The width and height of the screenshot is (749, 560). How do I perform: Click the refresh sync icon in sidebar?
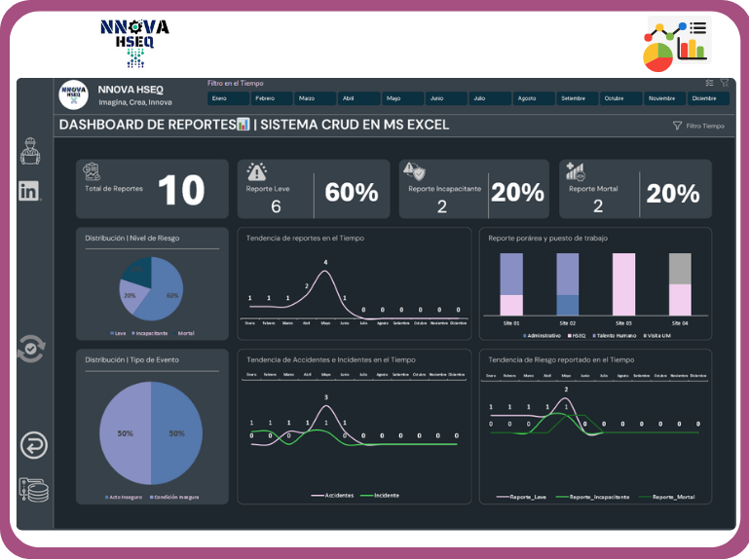coord(31,348)
